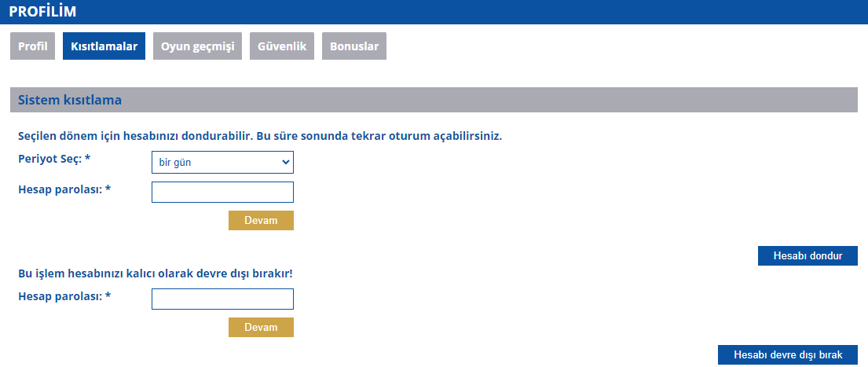Screen dimensions: 868x367
Task: Focus the password field in the permanent disable form
Action: click(222, 299)
